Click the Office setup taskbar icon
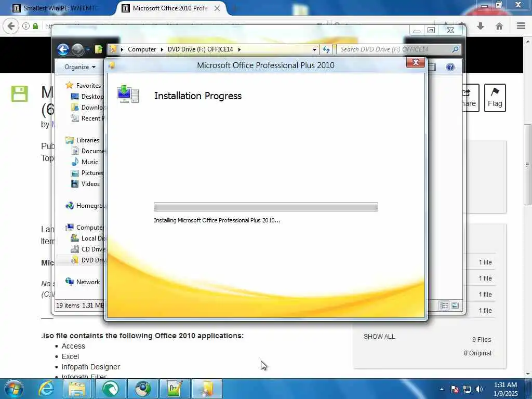This screenshot has width=532, height=399. tap(207, 389)
